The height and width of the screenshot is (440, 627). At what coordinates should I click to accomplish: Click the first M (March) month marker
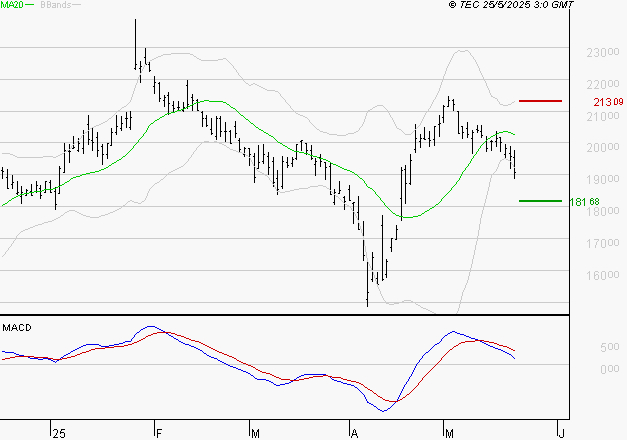pyautogui.click(x=255, y=434)
